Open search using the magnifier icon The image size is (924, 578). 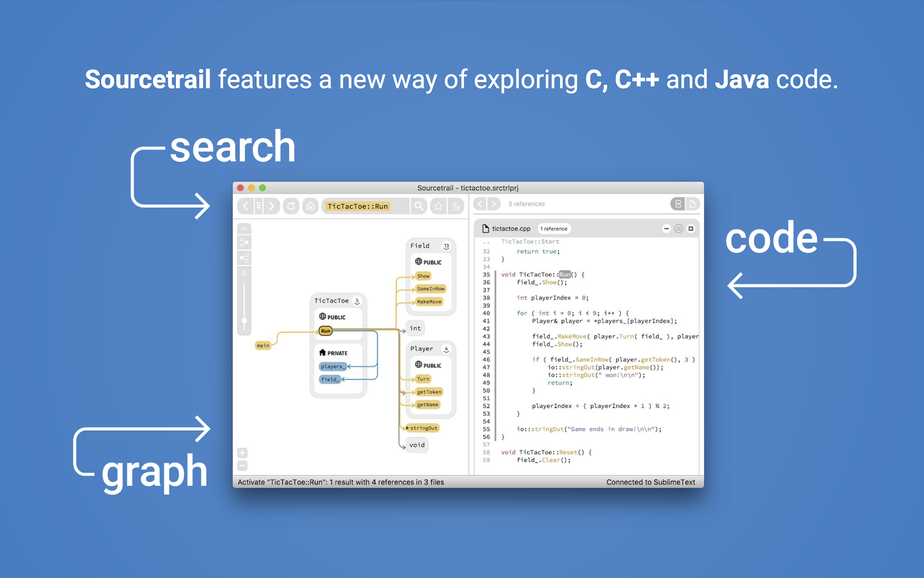click(419, 206)
